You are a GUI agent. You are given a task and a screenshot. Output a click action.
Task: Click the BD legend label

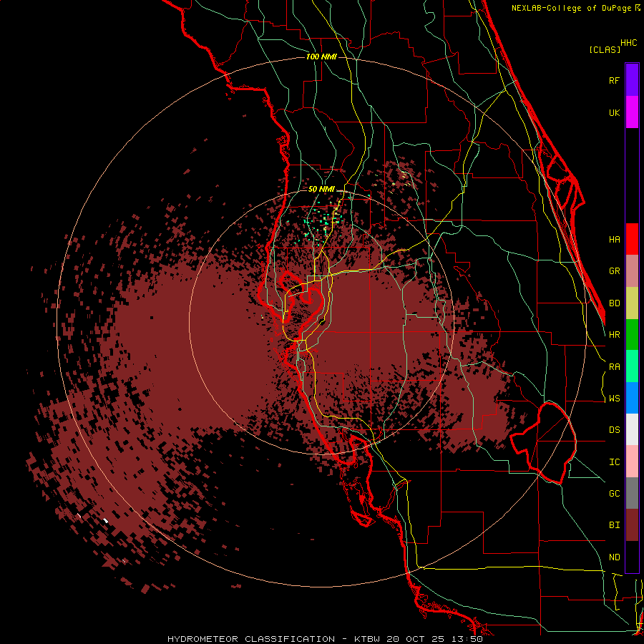tap(614, 303)
